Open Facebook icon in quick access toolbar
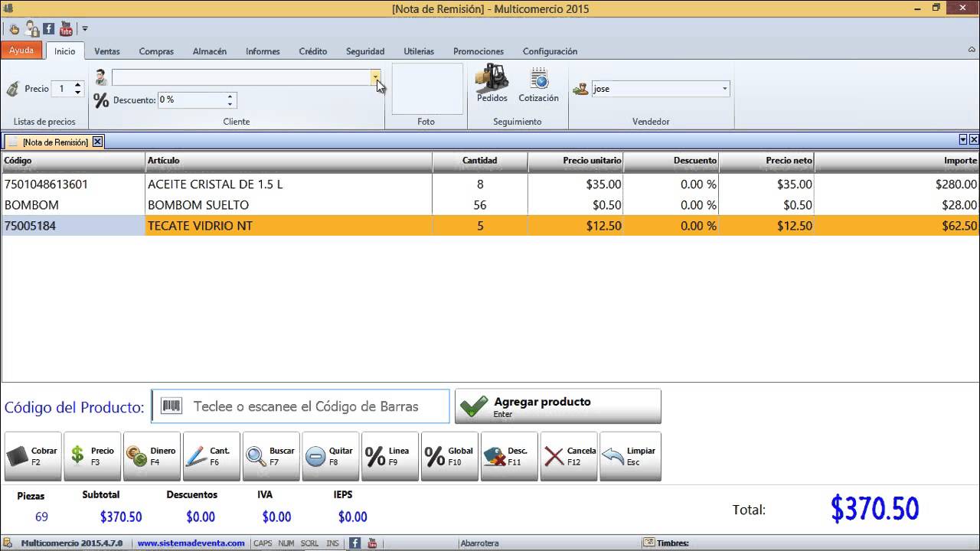Screen dimensions: 980x551 (48, 29)
